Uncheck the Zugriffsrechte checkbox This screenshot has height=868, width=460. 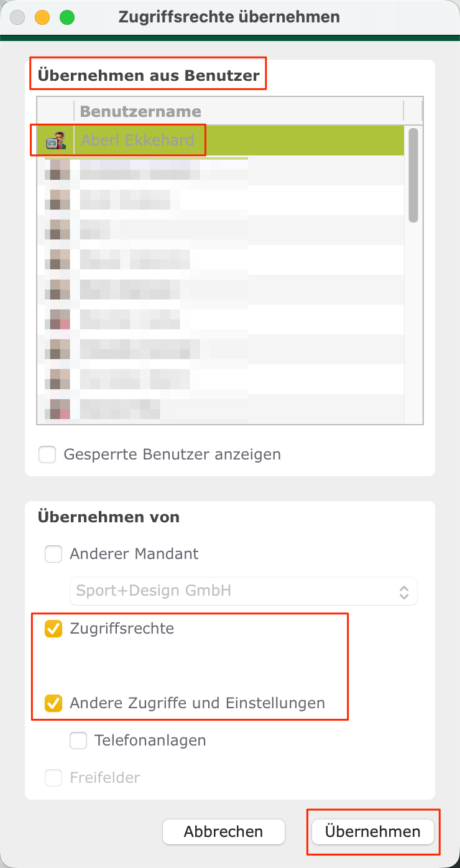[53, 629]
